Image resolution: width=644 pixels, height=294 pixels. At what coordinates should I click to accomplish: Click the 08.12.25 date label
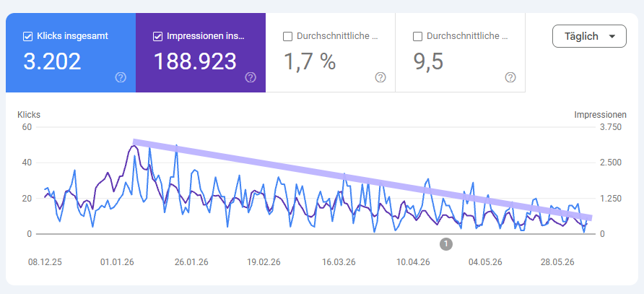[x=45, y=262]
